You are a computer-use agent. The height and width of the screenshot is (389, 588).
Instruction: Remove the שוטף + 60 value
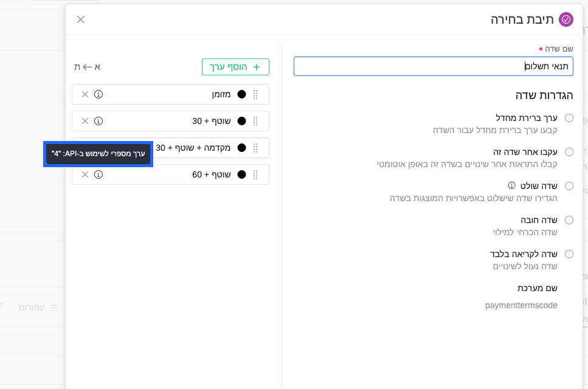coord(85,174)
